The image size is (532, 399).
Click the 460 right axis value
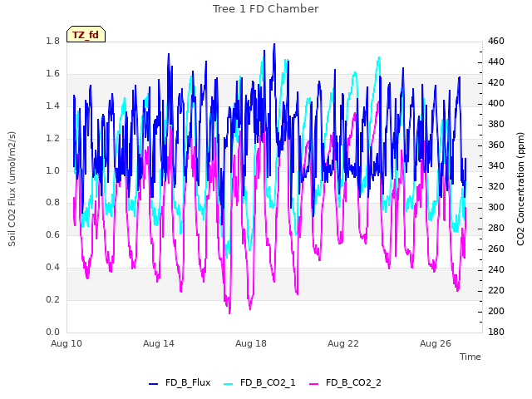click(x=496, y=41)
